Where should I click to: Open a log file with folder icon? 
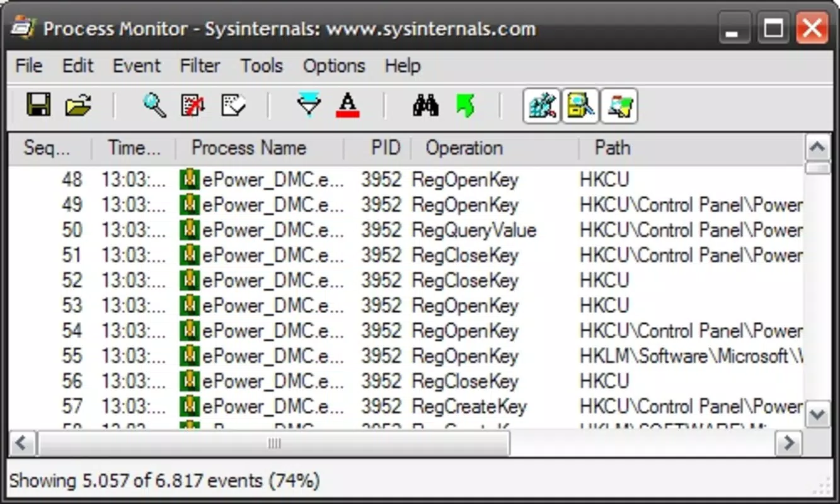click(x=79, y=105)
